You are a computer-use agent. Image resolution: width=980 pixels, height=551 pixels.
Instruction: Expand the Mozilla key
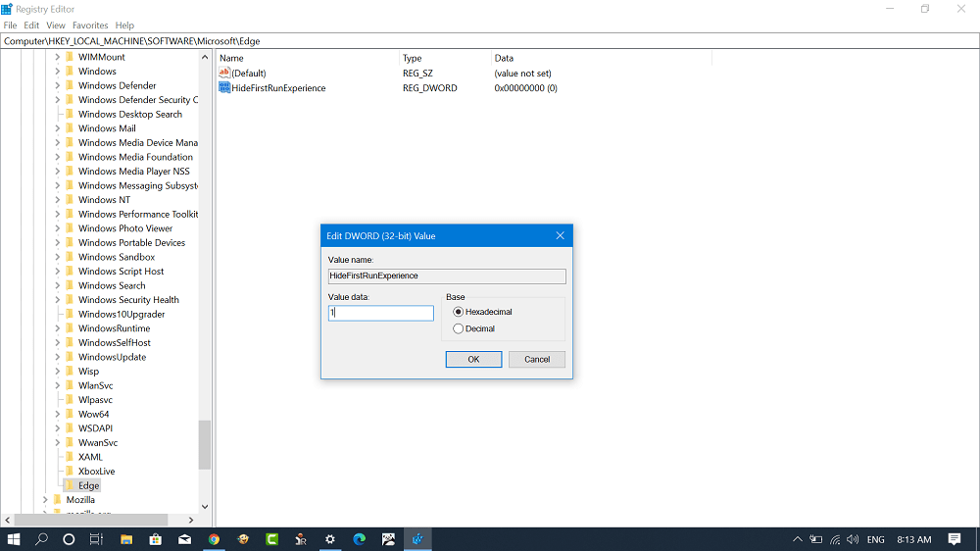(45, 500)
